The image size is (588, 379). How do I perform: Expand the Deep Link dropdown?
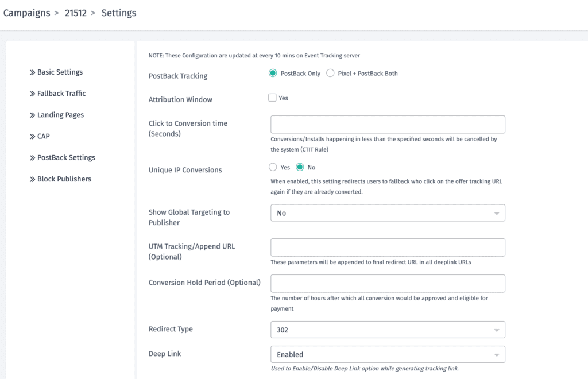pyautogui.click(x=388, y=354)
